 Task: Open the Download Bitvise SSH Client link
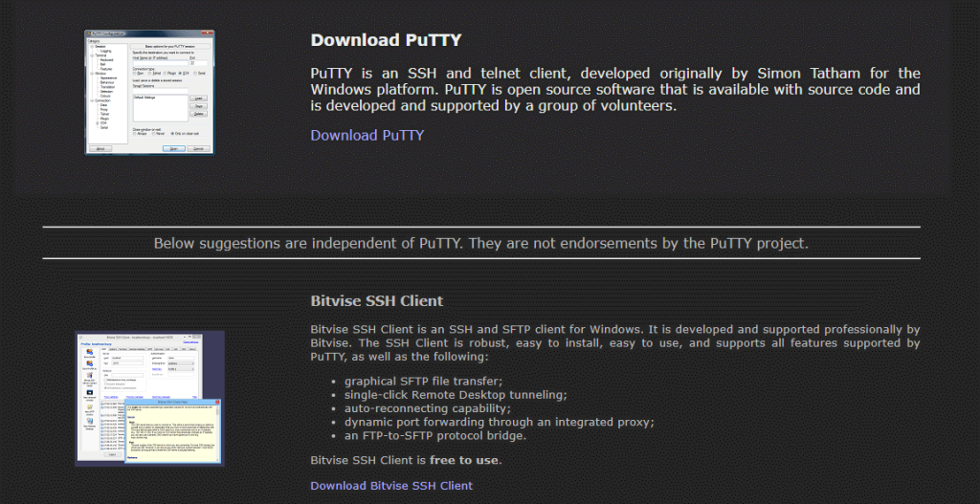[390, 485]
